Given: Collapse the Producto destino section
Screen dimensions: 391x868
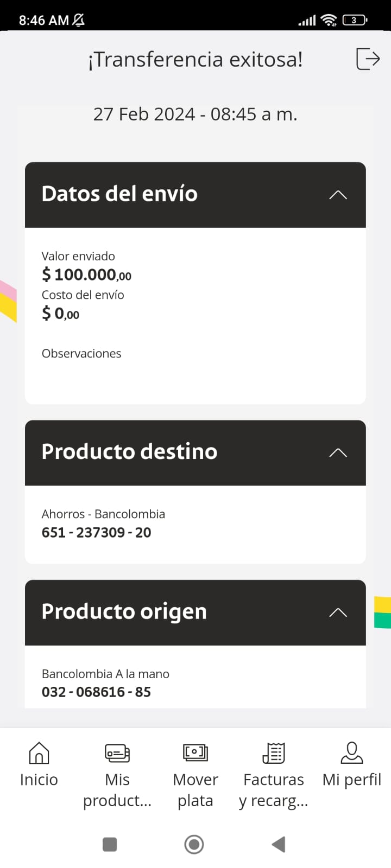Looking at the screenshot, I should coord(338,452).
